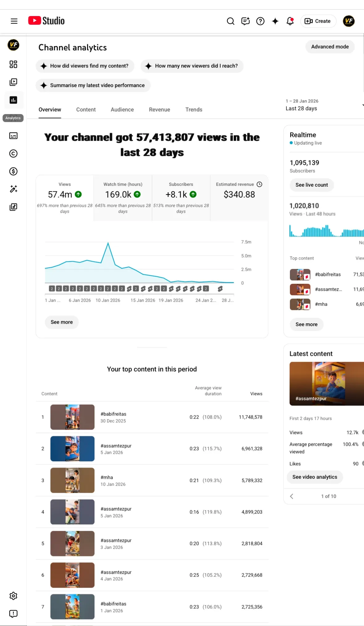
Task: Open rank 3 #mha 10 Jan 2026 video
Action: click(x=152, y=480)
